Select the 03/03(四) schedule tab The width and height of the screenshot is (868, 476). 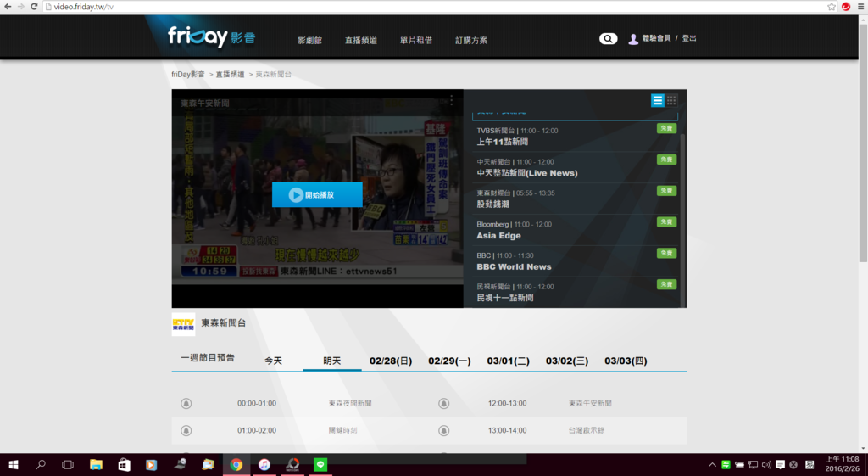click(626, 361)
